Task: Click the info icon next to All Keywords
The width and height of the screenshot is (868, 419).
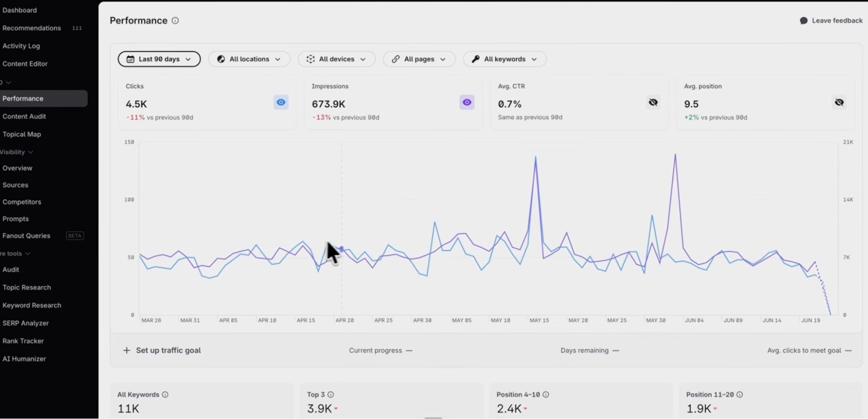Action: 165,395
